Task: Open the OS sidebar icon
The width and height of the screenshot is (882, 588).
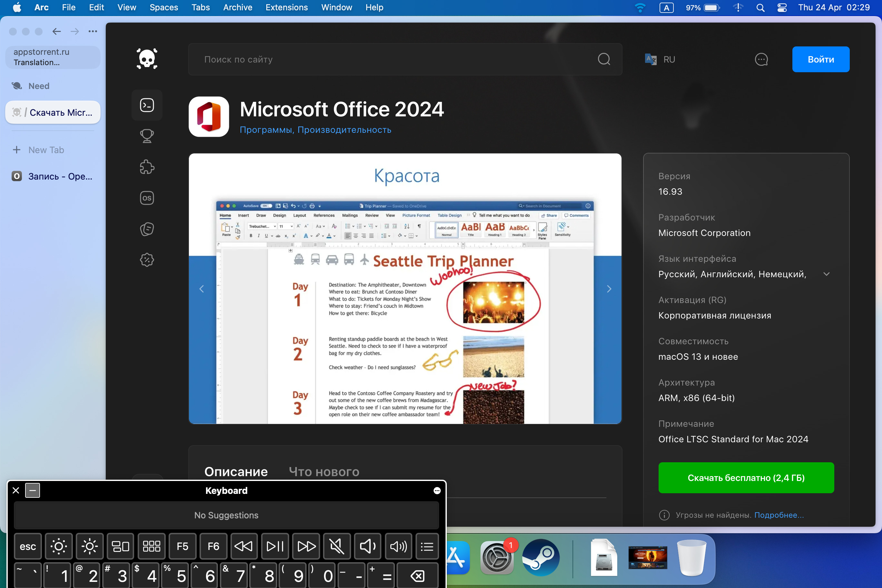Action: coord(147,198)
